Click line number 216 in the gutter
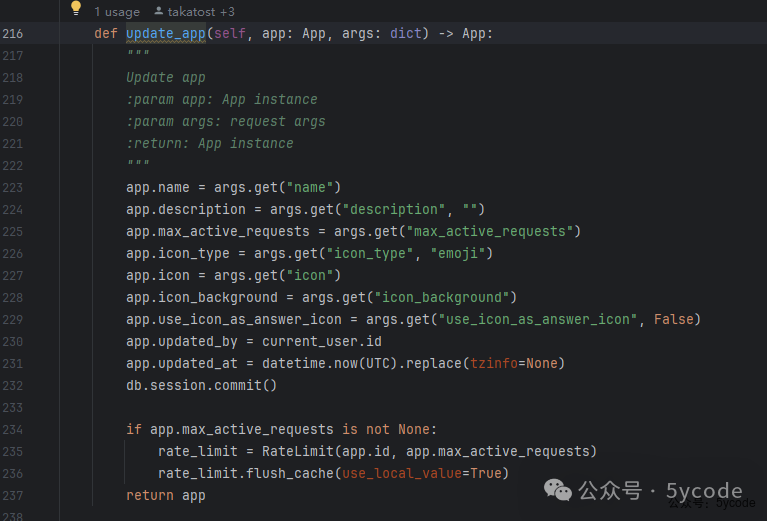The image size is (767, 521). click(x=13, y=34)
